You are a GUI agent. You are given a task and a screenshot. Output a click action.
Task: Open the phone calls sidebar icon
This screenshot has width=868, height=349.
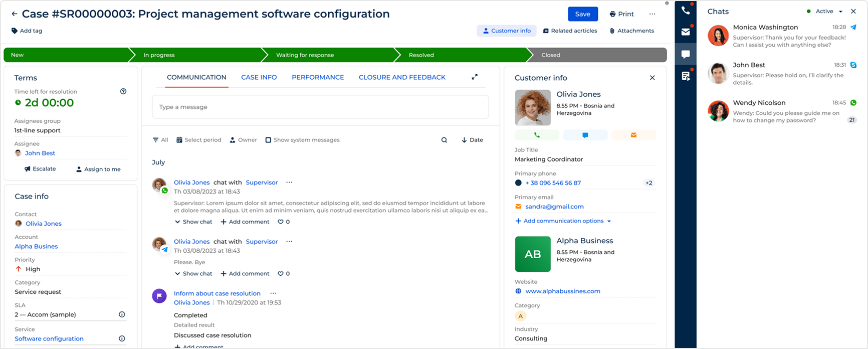tap(685, 11)
